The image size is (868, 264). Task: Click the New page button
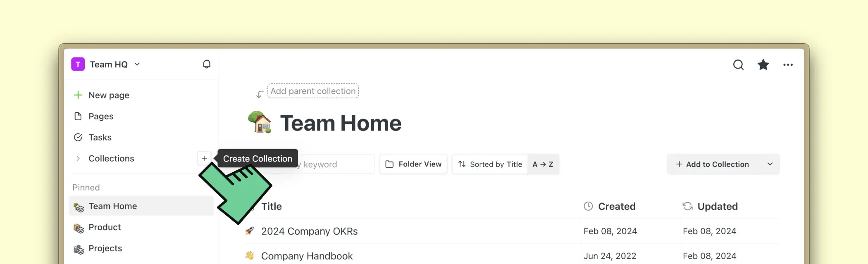pyautogui.click(x=109, y=95)
